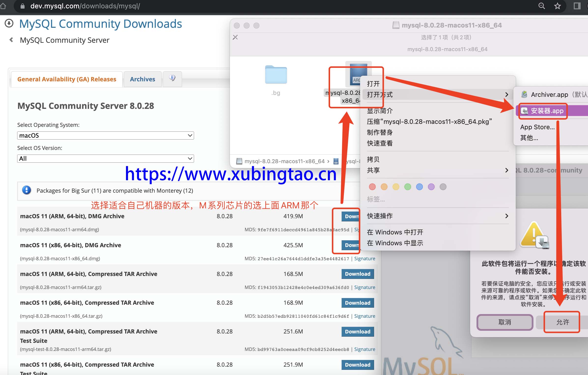Image resolution: width=588 pixels, height=375 pixels.
Task: Expand the 共享 submenu
Action: click(x=437, y=170)
